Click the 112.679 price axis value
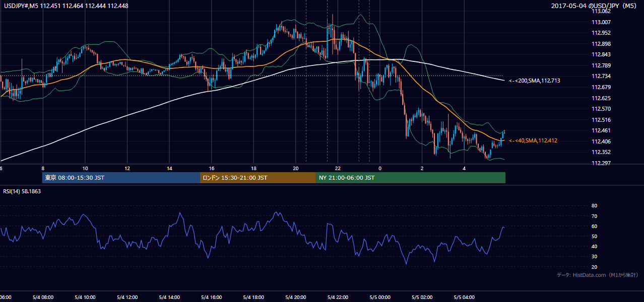Screen dimensions: 644x302 coord(601,87)
